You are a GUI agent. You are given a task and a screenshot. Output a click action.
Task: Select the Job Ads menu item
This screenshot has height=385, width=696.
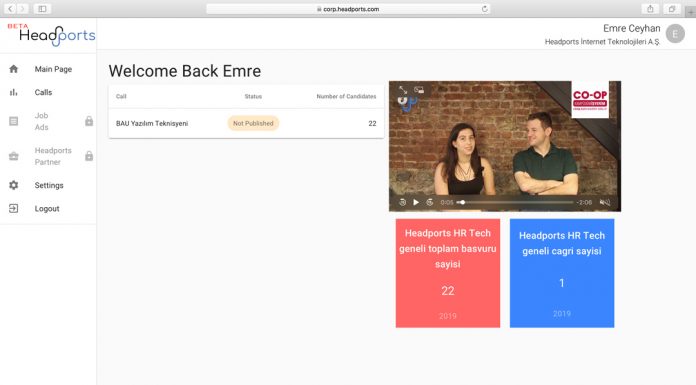(x=41, y=121)
